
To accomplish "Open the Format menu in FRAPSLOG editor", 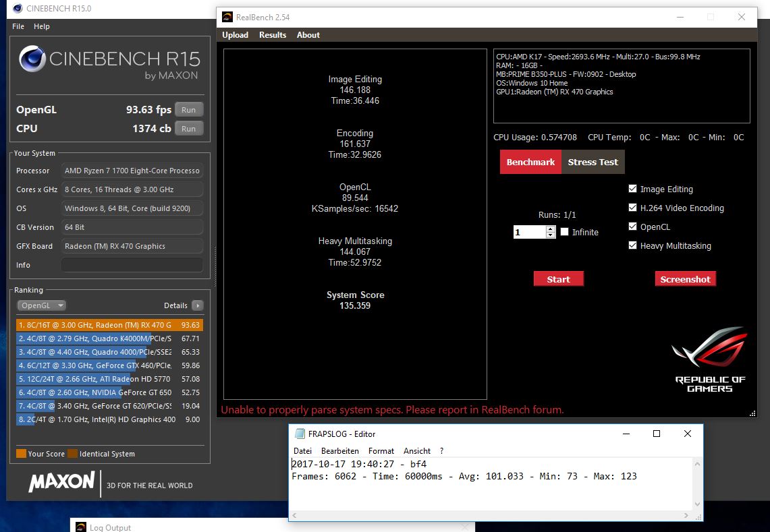I will click(x=381, y=450).
